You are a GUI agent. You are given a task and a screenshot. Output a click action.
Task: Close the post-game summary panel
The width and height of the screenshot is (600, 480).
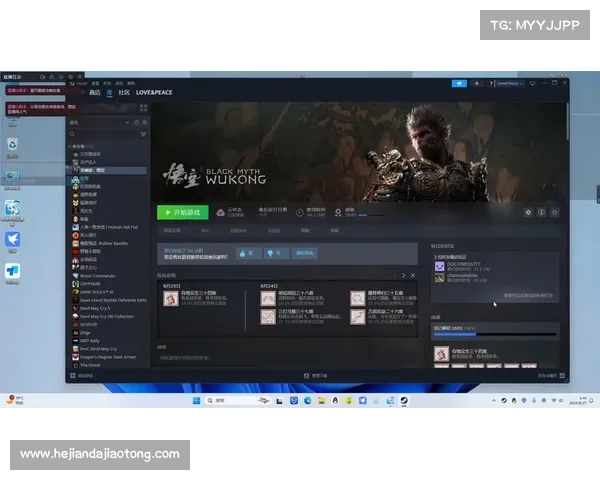click(413, 275)
